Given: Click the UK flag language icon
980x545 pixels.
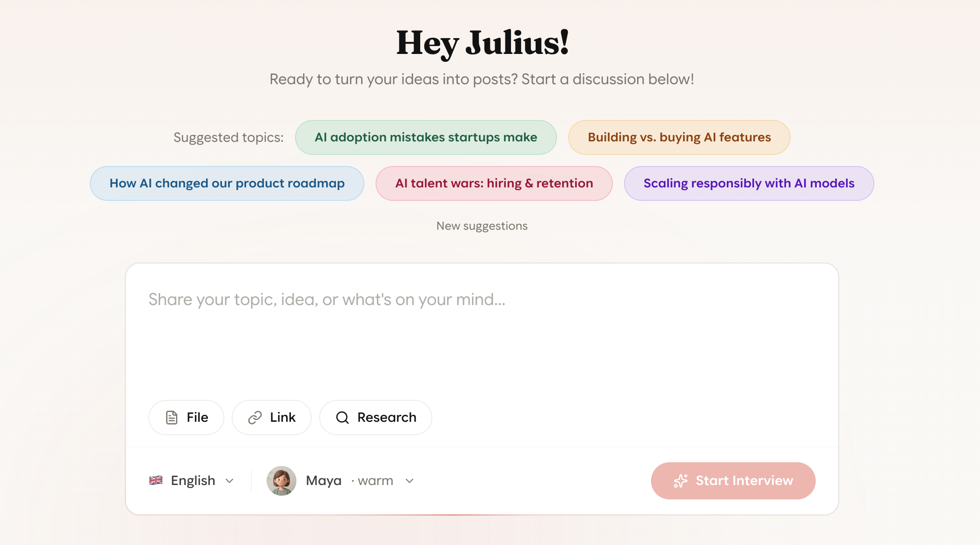Looking at the screenshot, I should point(156,480).
